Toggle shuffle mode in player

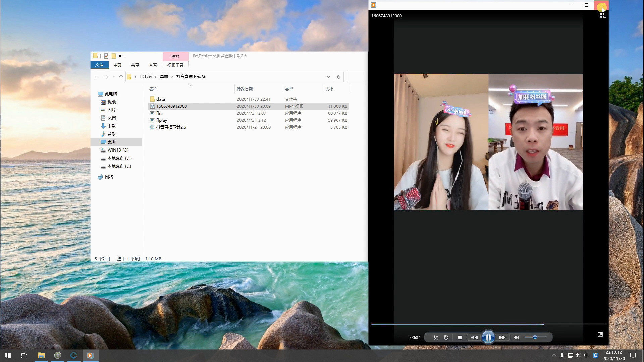[435, 338]
